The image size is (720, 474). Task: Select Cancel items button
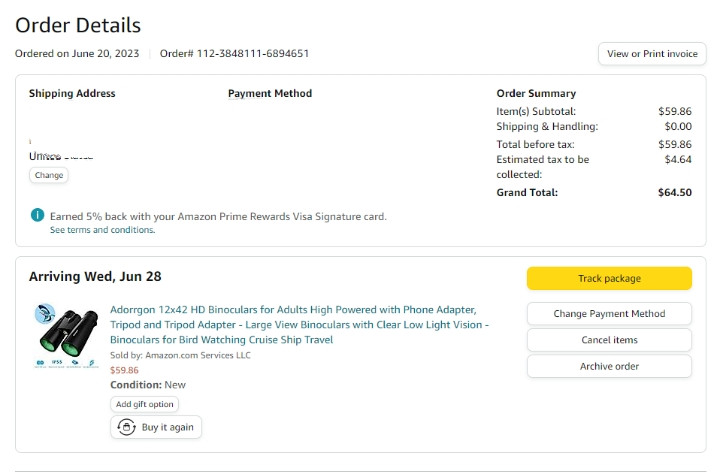coord(609,340)
